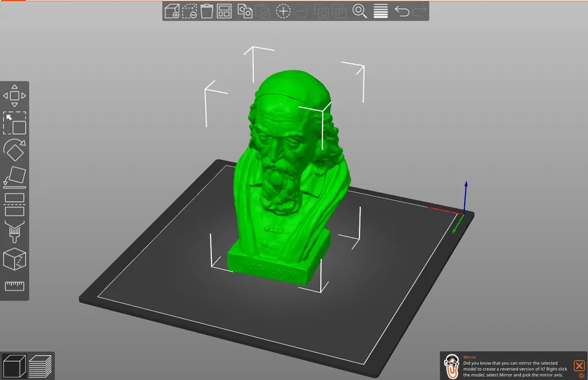
Task: Click the Remove instance minus icon
Action: (x=301, y=12)
